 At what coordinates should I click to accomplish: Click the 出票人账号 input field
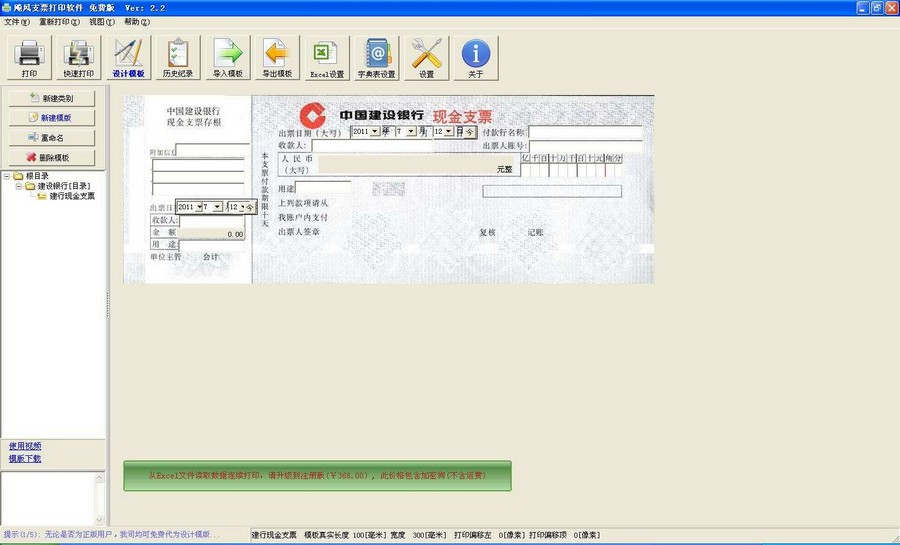[585, 146]
